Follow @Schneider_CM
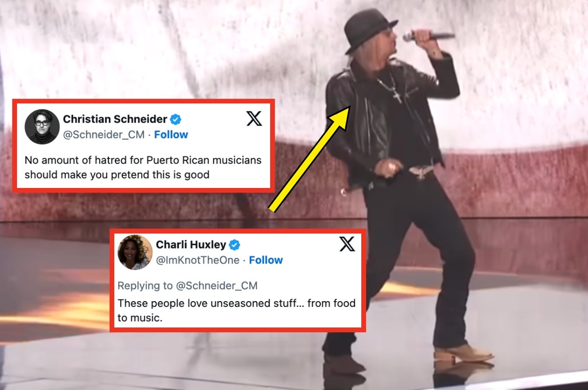The height and width of the screenshot is (390, 588). (x=171, y=135)
